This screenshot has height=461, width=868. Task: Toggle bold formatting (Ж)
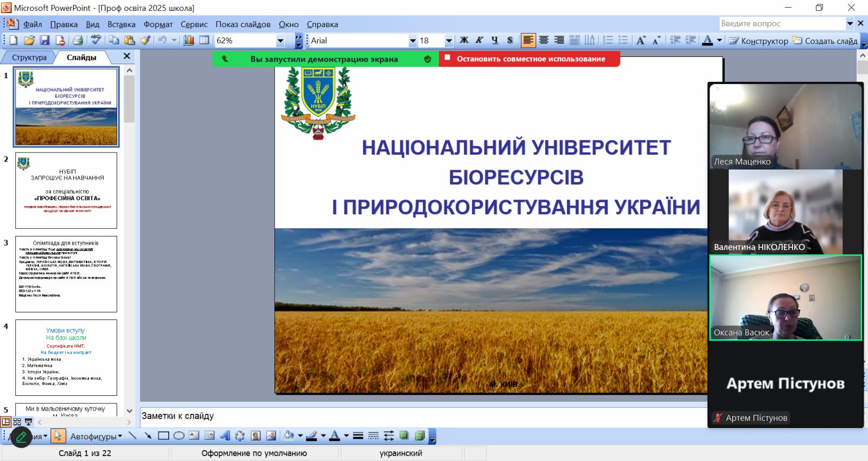click(464, 40)
